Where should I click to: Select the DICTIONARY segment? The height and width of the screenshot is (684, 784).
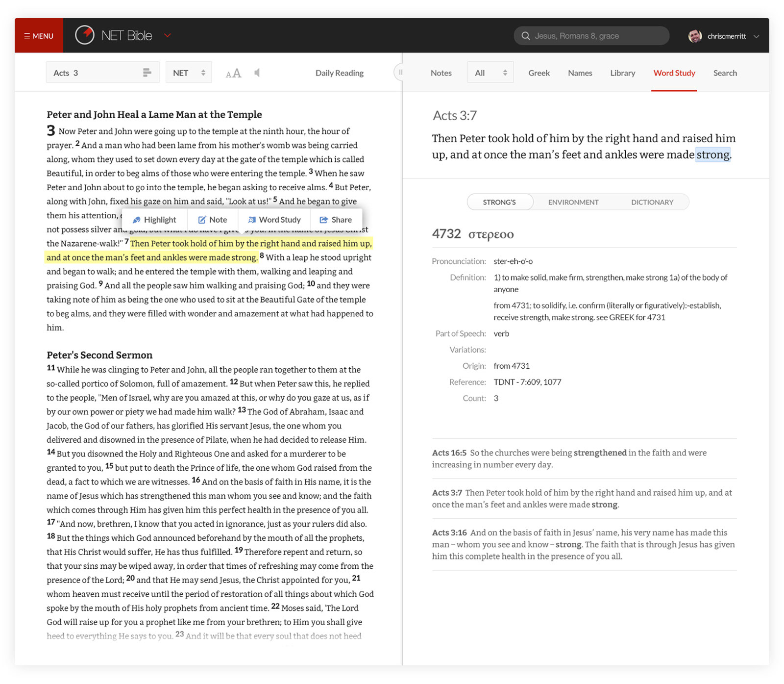point(652,202)
